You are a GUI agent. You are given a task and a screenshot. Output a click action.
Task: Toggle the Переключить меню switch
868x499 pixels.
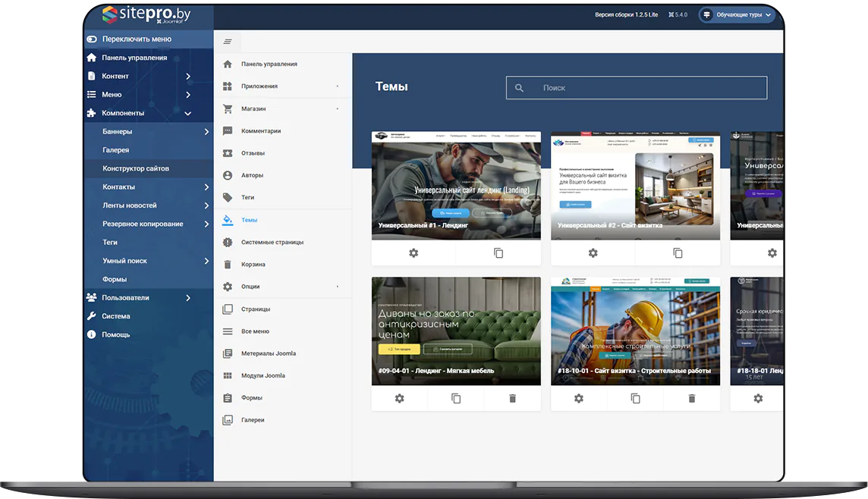[x=92, y=39]
